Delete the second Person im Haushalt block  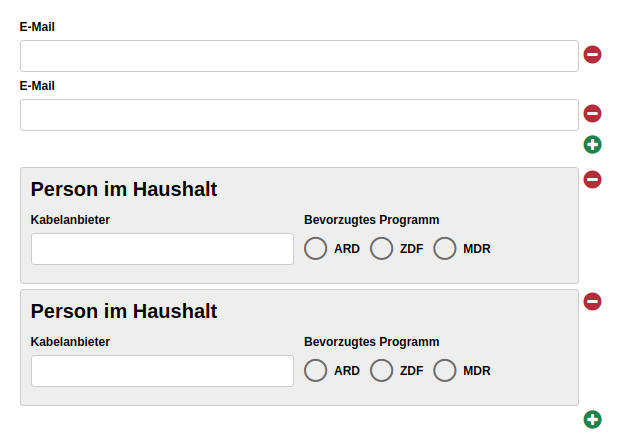[x=592, y=301]
